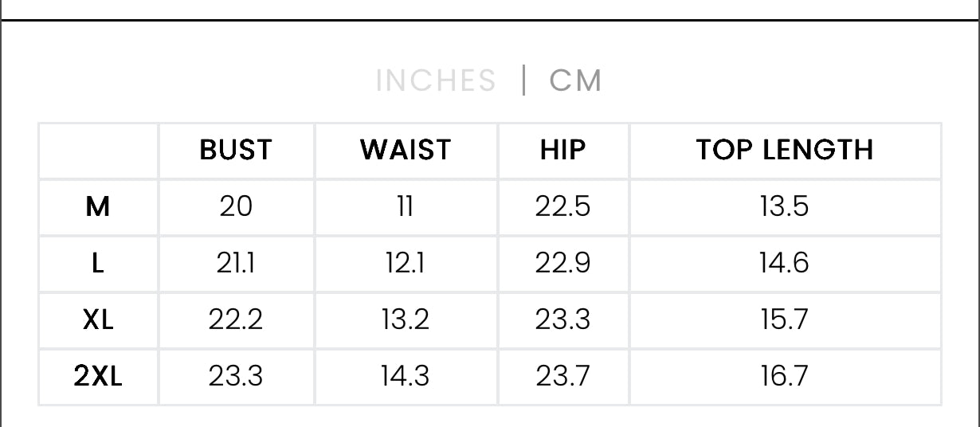Click top length value 13.5

pyautogui.click(x=785, y=207)
